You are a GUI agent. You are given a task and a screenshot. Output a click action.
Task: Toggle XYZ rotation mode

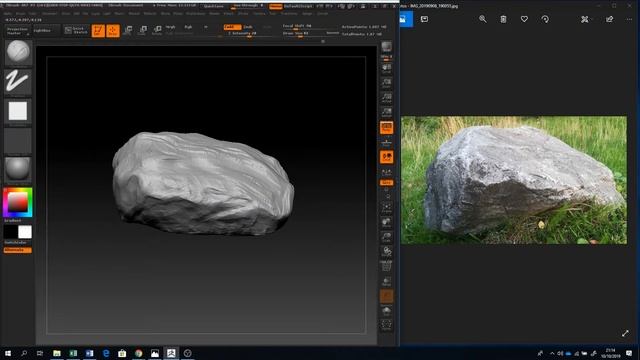click(386, 182)
